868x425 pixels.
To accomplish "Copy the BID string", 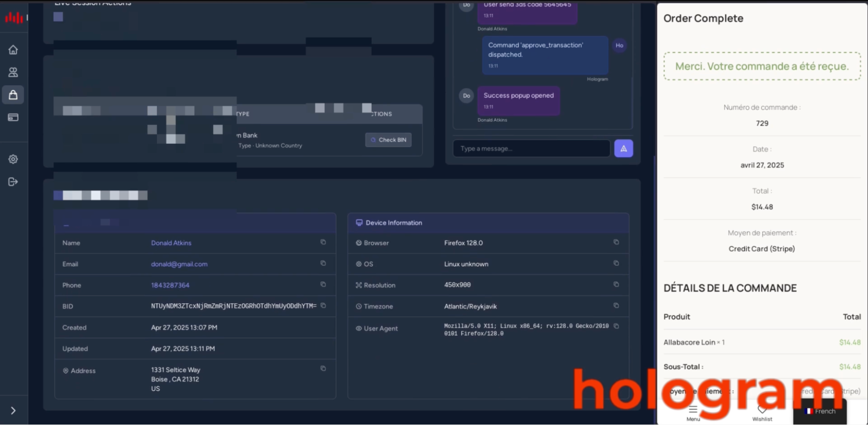I will point(323,305).
